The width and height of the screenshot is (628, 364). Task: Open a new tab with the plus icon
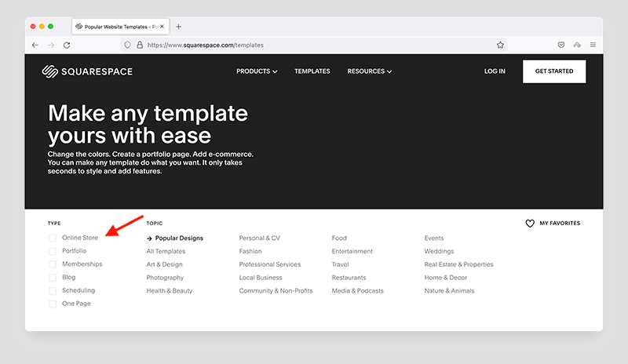click(179, 27)
